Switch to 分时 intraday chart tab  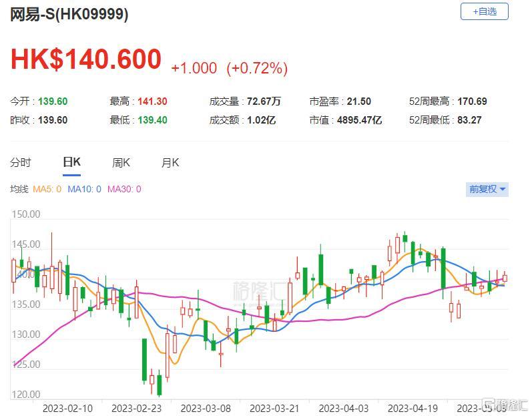pos(20,162)
